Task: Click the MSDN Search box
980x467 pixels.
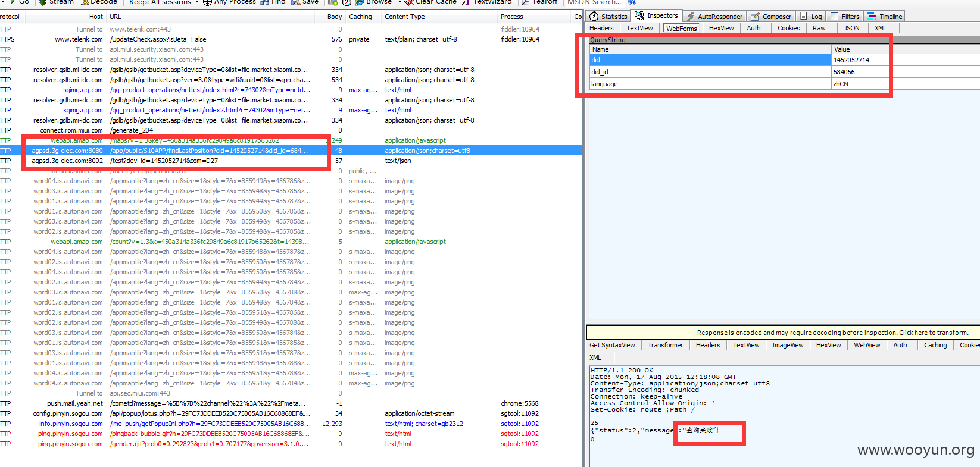Action: pos(595,2)
